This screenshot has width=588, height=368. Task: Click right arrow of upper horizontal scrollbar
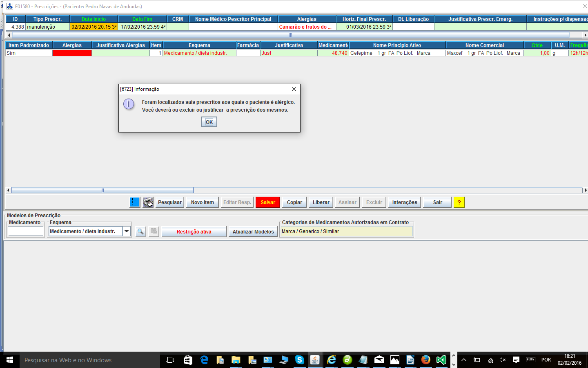585,35
